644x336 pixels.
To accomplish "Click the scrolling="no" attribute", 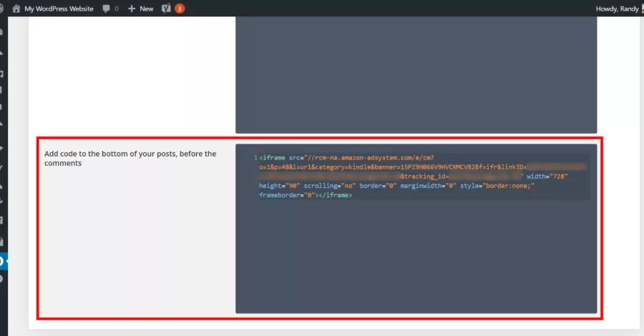I will [x=330, y=186].
